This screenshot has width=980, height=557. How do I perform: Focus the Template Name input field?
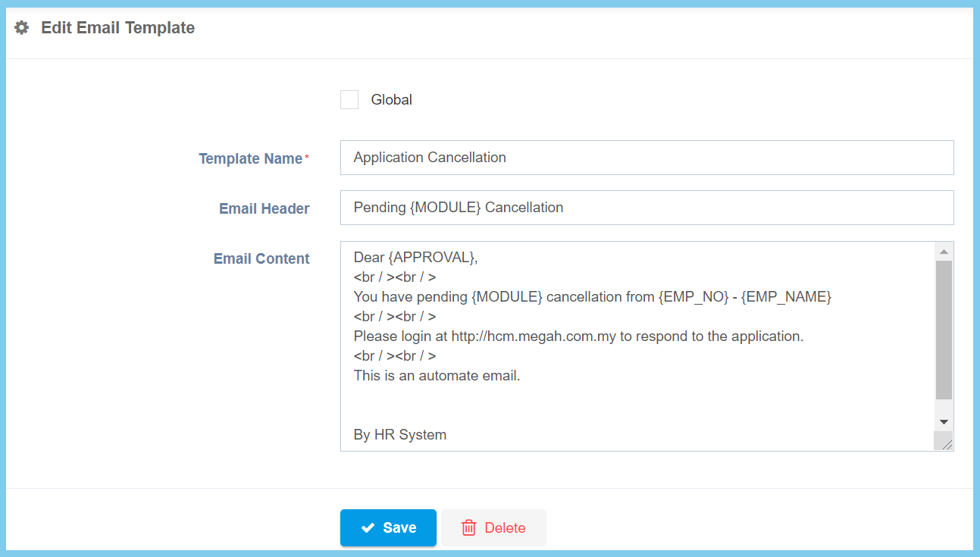(x=646, y=158)
